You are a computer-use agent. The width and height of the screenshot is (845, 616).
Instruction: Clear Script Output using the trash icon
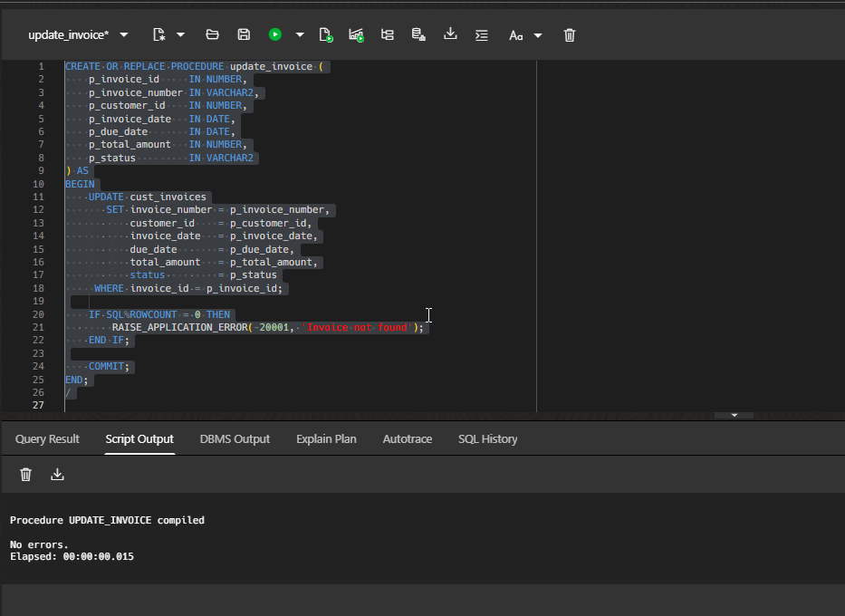pos(25,474)
